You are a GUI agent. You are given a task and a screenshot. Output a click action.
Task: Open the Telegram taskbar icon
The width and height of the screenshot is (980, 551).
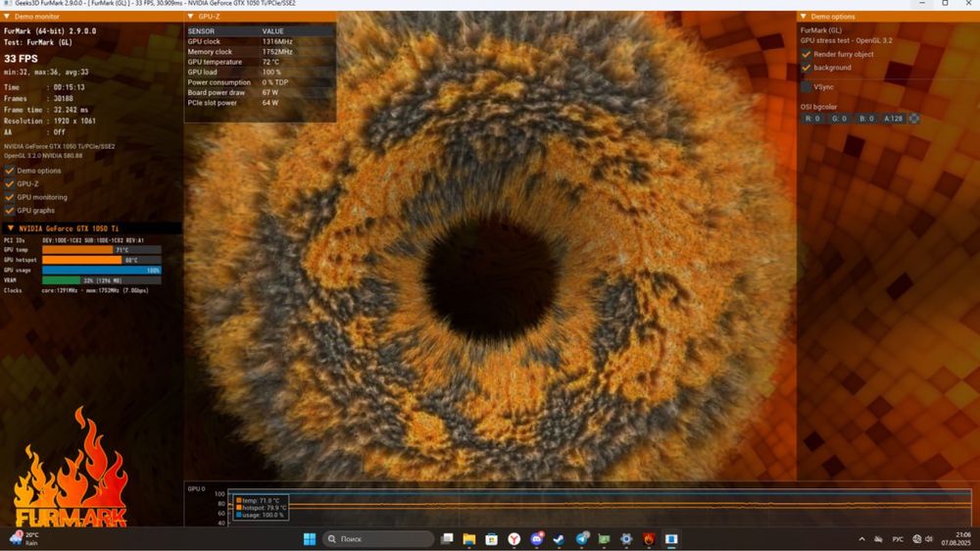(582, 539)
